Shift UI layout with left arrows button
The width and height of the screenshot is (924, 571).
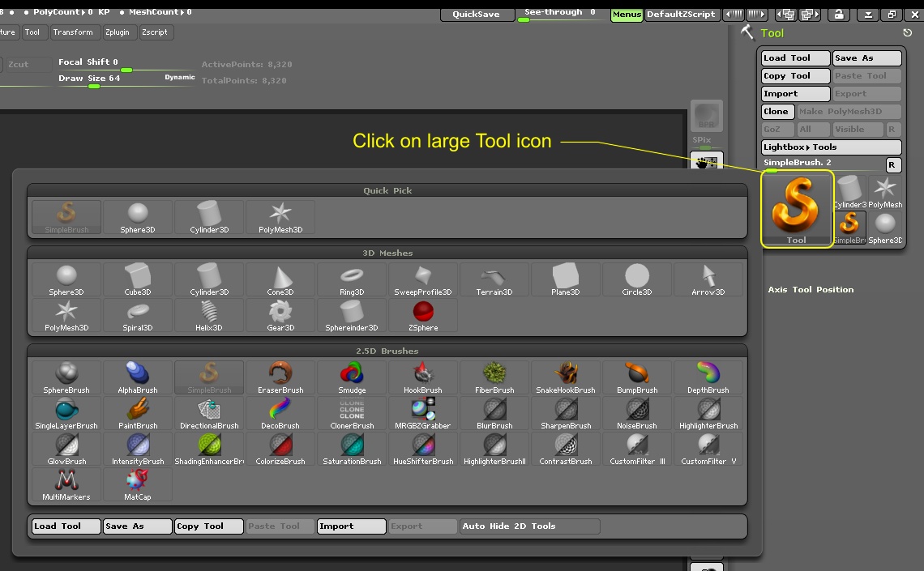[x=734, y=14]
